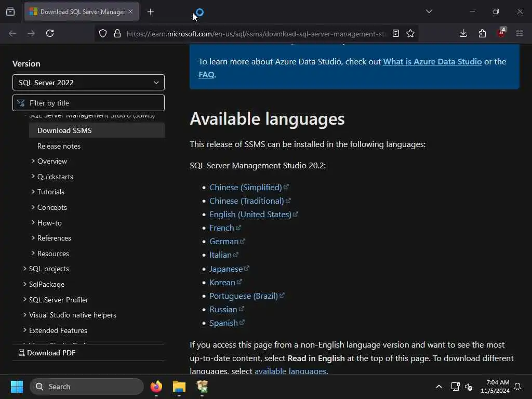
Task: Open the downloads panel icon
Action: [x=463, y=33]
